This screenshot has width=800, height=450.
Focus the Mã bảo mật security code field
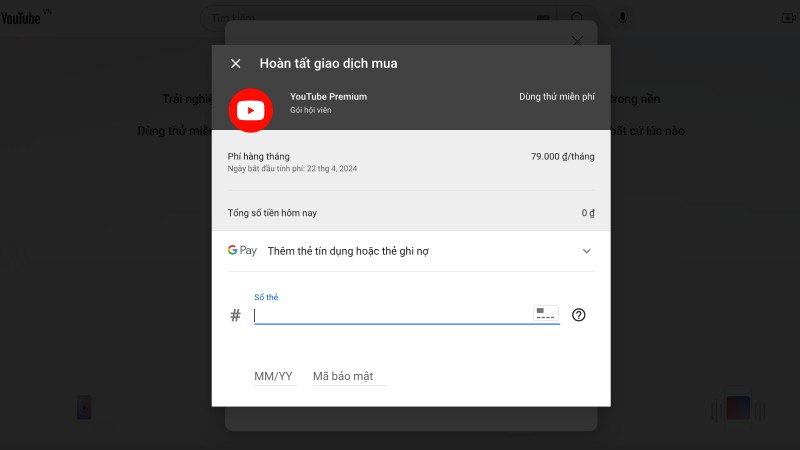349,377
